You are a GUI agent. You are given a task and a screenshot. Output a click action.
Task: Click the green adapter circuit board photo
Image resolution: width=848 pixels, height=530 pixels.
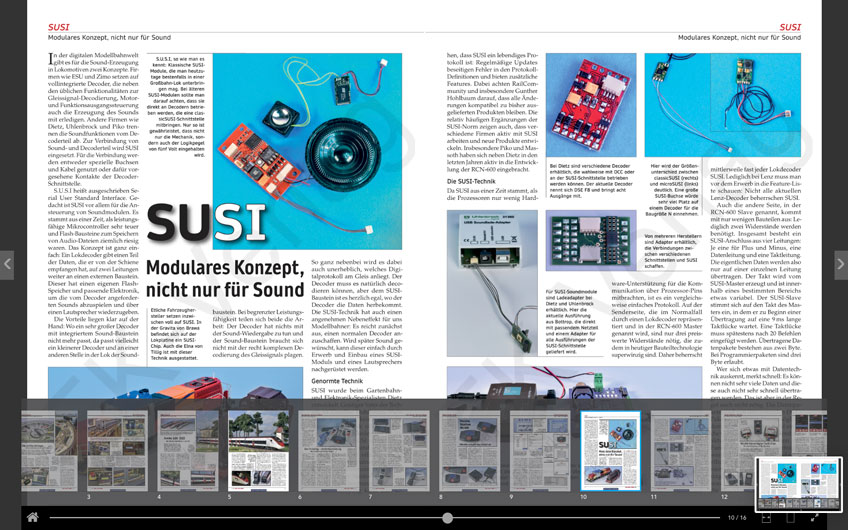pyautogui.click(x=591, y=240)
